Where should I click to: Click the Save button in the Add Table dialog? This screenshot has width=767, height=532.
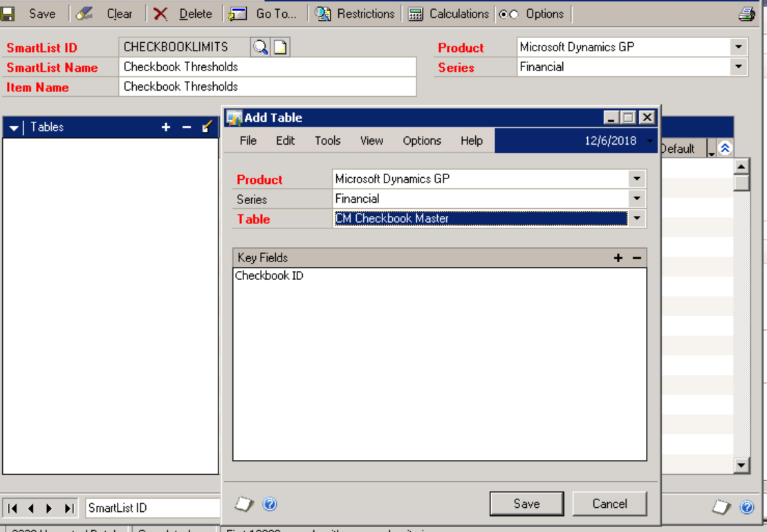click(x=527, y=504)
